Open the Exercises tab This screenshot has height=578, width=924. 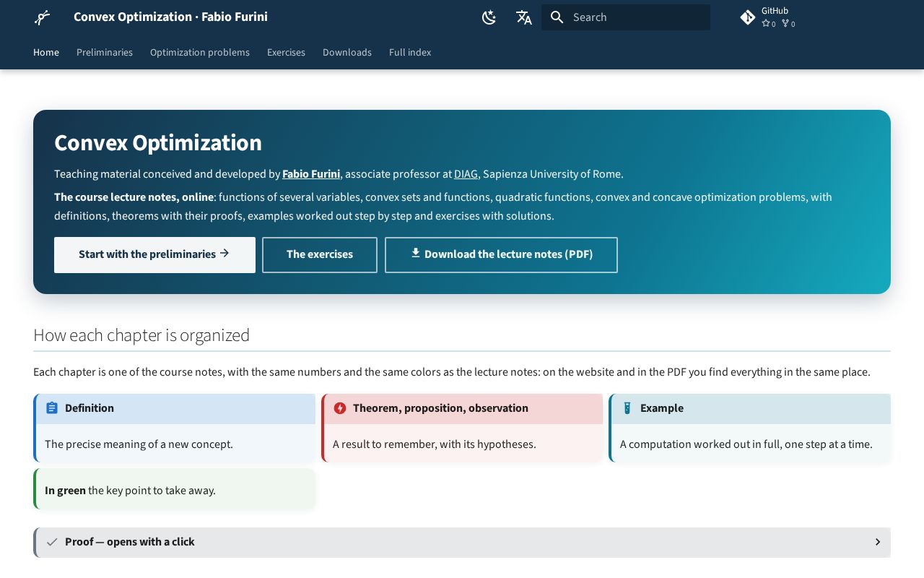(286, 52)
